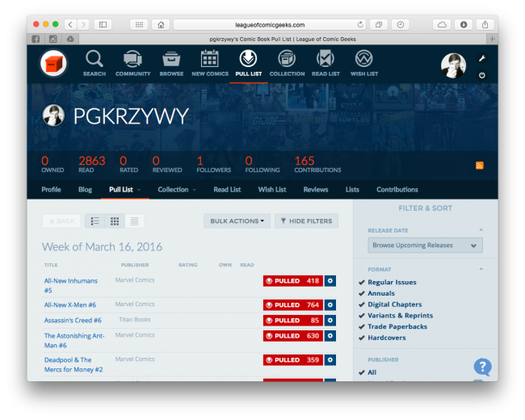Switch to grid thumbnail view icon
The width and height of the screenshot is (525, 420).
pyautogui.click(x=115, y=221)
